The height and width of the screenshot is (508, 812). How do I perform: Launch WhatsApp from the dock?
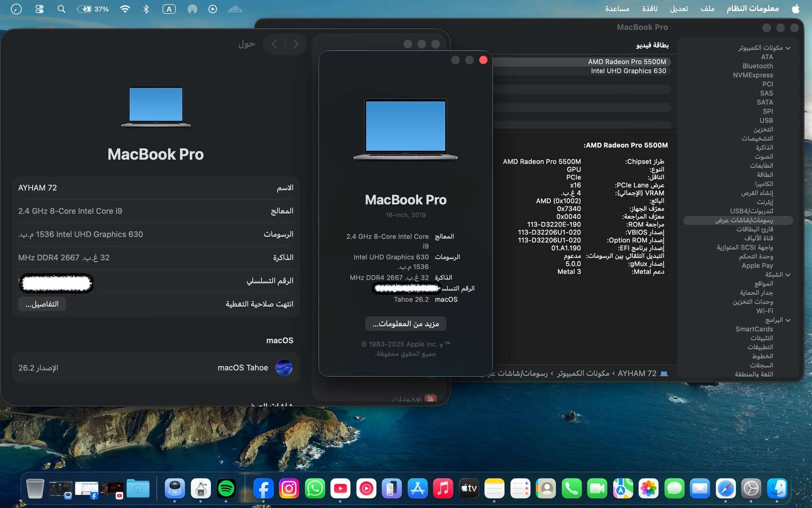[315, 488]
